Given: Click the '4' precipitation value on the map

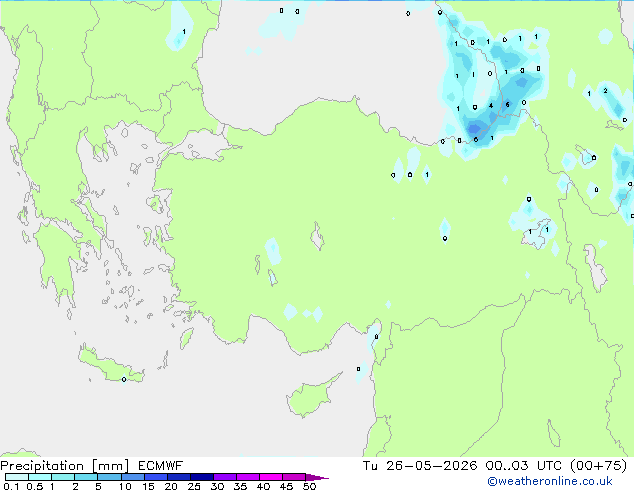Looking at the screenshot, I should (491, 106).
